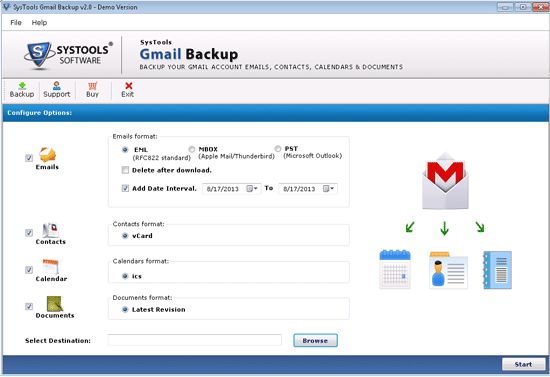Click the Contacts icon

click(51, 230)
